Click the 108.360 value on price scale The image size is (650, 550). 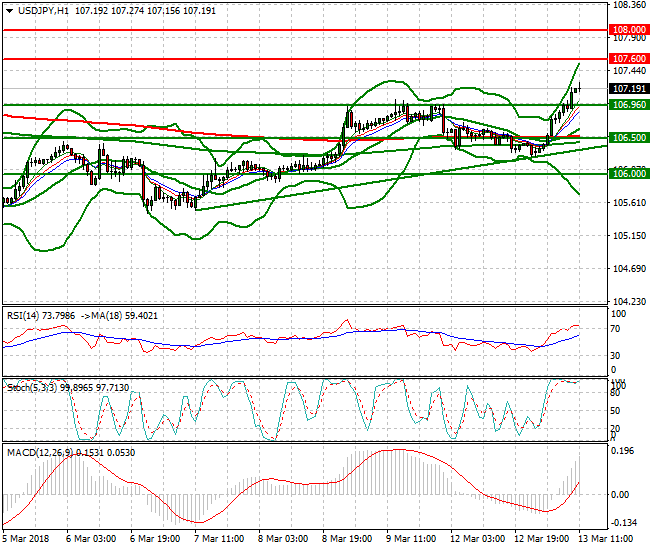[x=627, y=5]
